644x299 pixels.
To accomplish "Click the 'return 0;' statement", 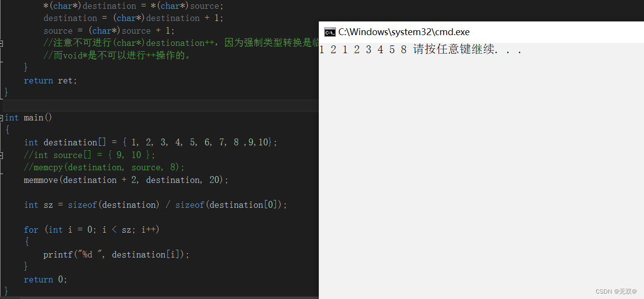I will pyautogui.click(x=45, y=279).
